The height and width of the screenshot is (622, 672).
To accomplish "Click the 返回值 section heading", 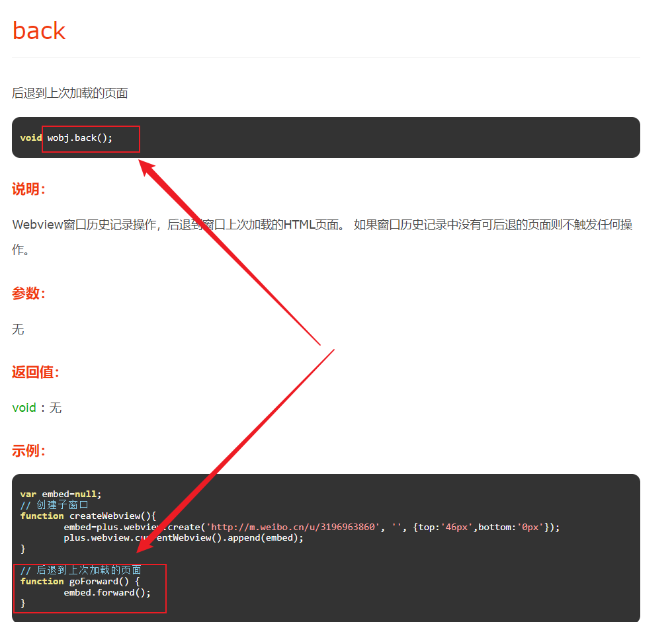I will (x=36, y=372).
